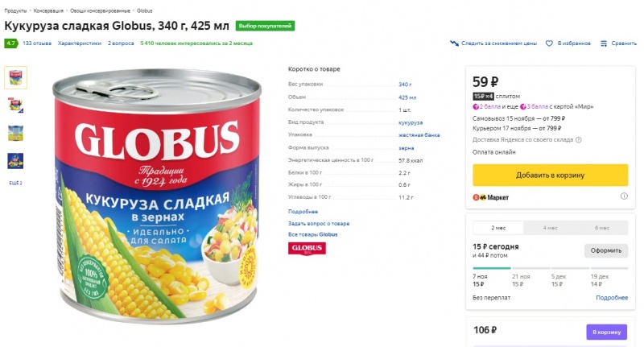Select the second product thumbnail image
The height and width of the screenshot is (347, 644).
pyautogui.click(x=15, y=104)
